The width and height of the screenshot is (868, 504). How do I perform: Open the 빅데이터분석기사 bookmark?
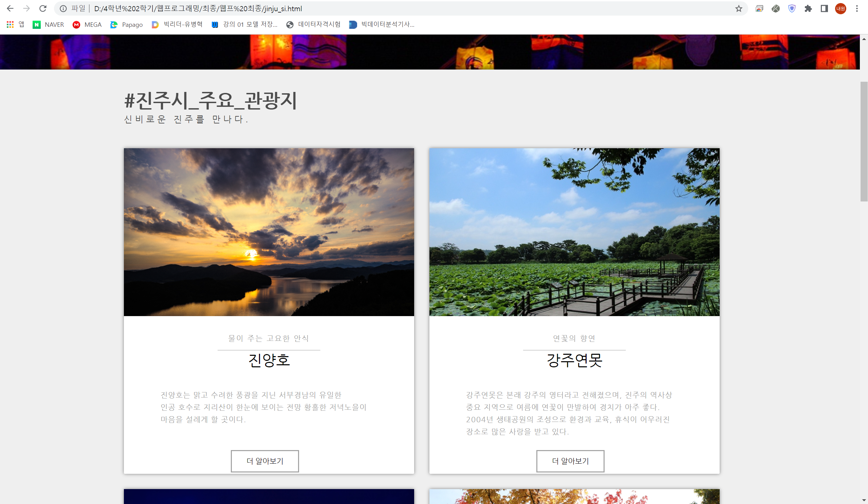point(382,24)
